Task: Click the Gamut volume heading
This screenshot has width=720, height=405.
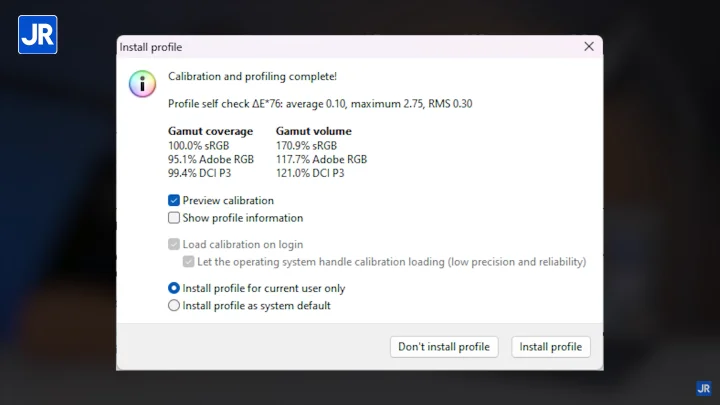Action: pyautogui.click(x=313, y=131)
